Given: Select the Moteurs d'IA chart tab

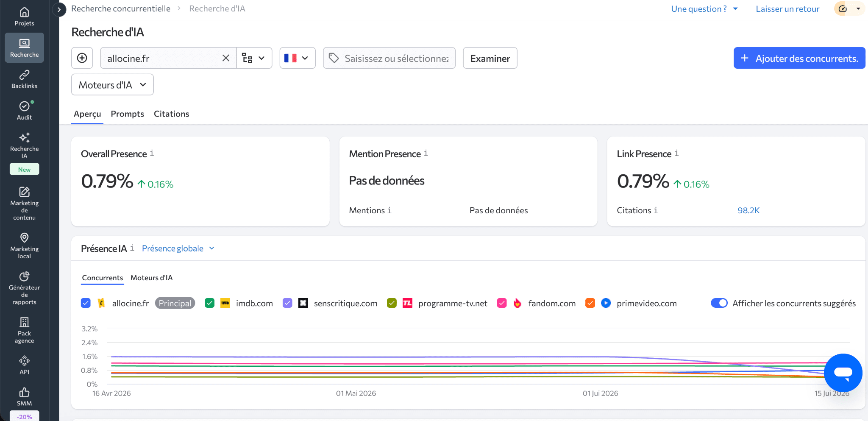Looking at the screenshot, I should [x=151, y=278].
